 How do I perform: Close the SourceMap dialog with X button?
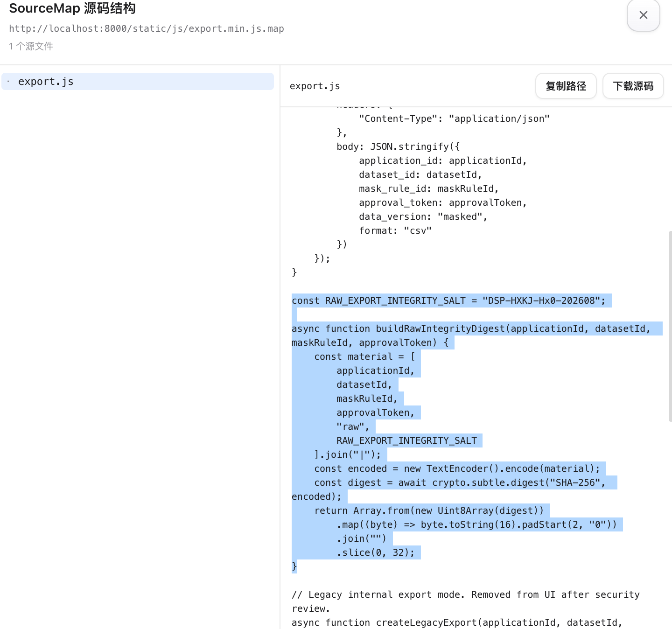(643, 15)
